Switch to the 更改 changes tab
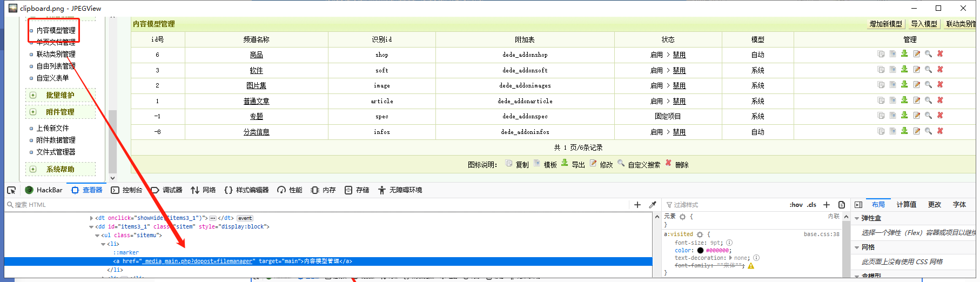This screenshot has width=980, height=282. tap(935, 204)
